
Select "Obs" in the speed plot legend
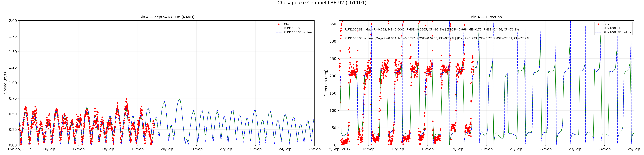[286, 24]
